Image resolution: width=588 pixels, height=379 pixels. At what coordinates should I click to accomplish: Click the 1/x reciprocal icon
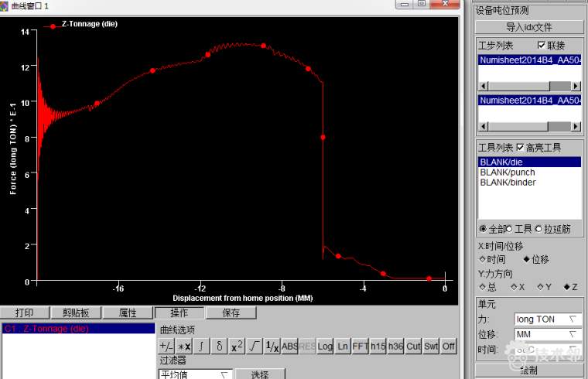tap(272, 347)
